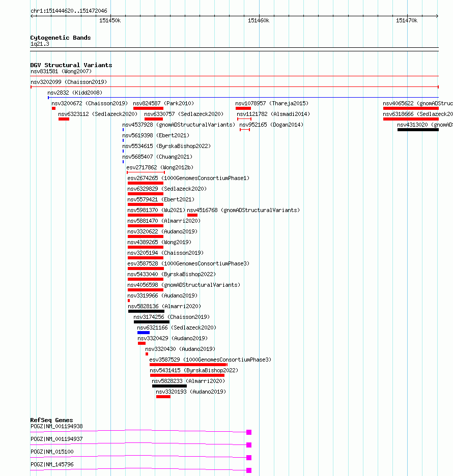Click the magenta exon box of POGZ|NM_015100
This screenshot has width=453, height=476.
(x=249, y=458)
